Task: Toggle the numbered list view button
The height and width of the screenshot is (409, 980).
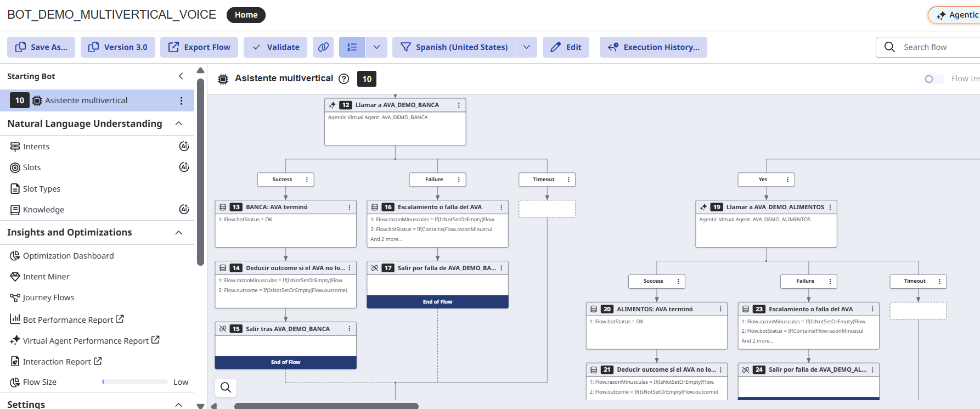Action: [352, 47]
